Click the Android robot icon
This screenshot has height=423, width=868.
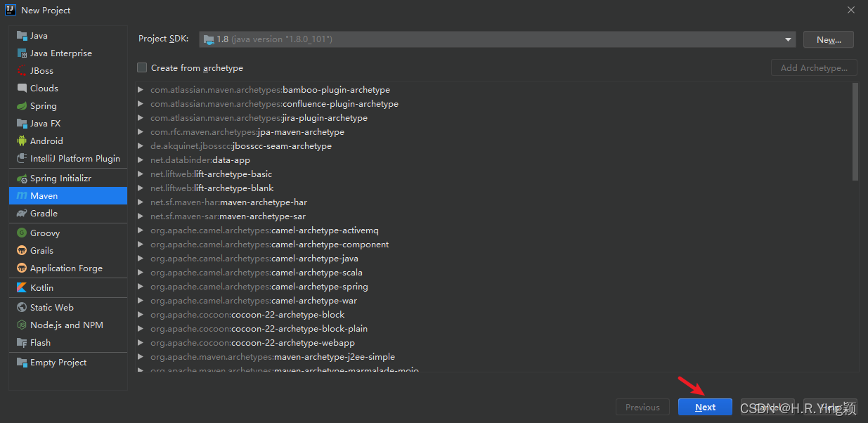[x=22, y=141]
